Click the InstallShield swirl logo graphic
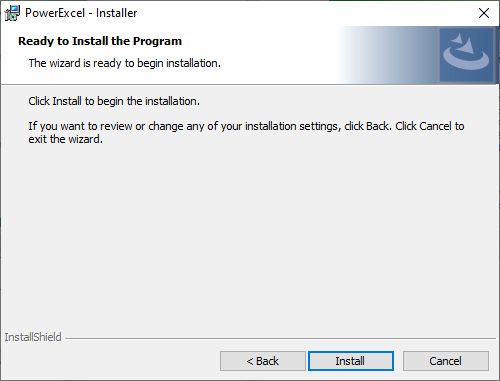Image resolution: width=500 pixels, height=381 pixels. click(x=466, y=55)
